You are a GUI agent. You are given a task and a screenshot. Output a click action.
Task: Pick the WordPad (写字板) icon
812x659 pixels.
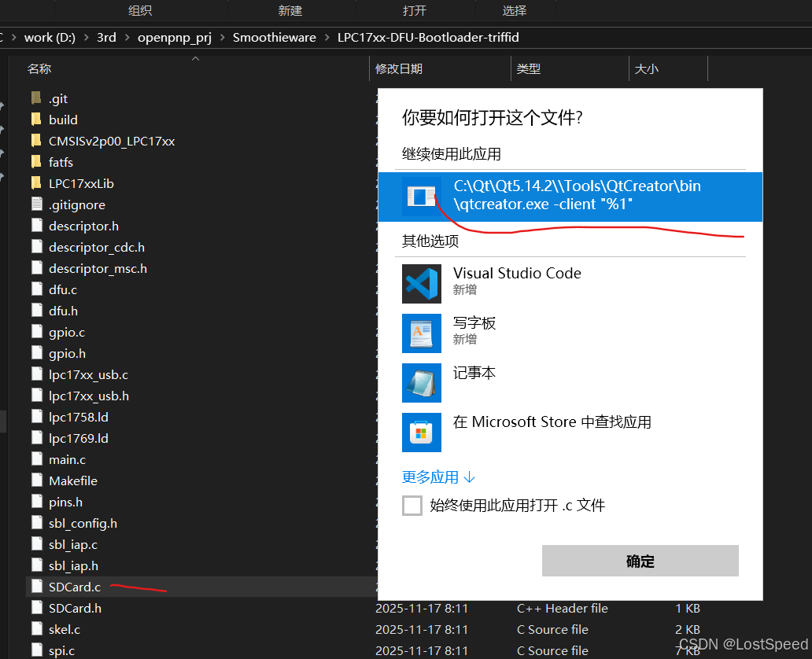coord(422,333)
